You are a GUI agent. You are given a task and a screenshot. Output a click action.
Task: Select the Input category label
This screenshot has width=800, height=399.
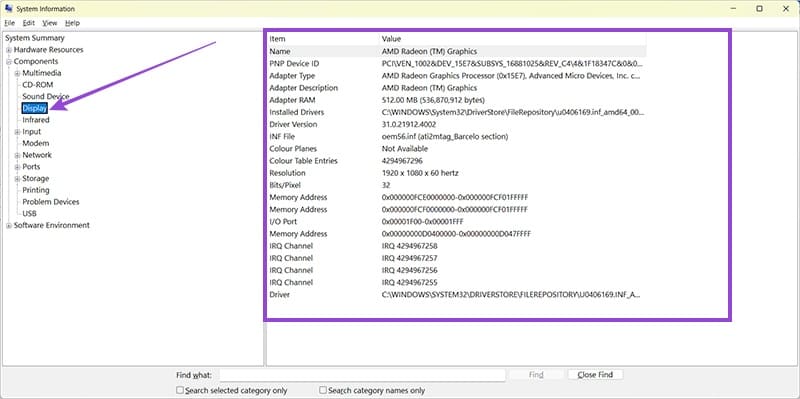click(x=31, y=132)
